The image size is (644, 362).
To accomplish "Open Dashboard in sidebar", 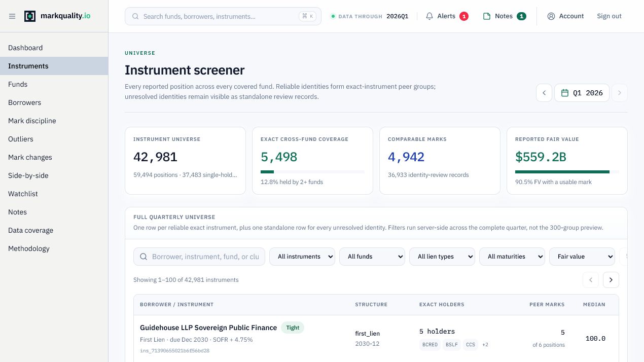I will 54,48.
